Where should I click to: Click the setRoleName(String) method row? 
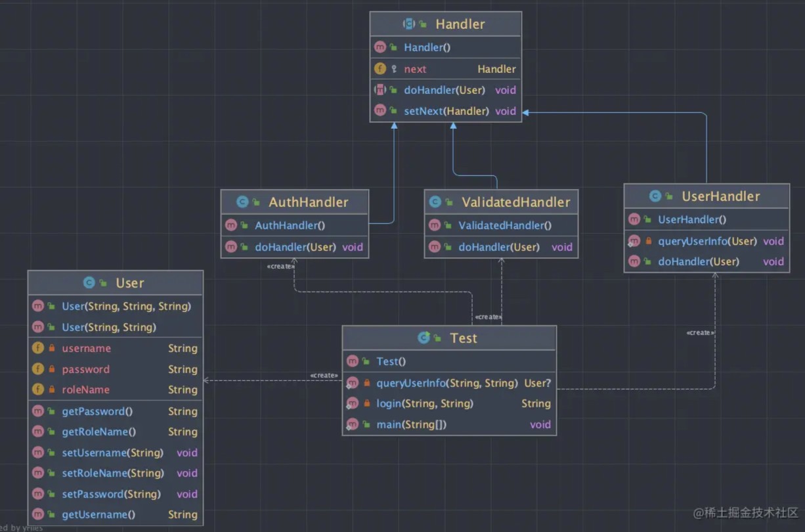(x=116, y=473)
